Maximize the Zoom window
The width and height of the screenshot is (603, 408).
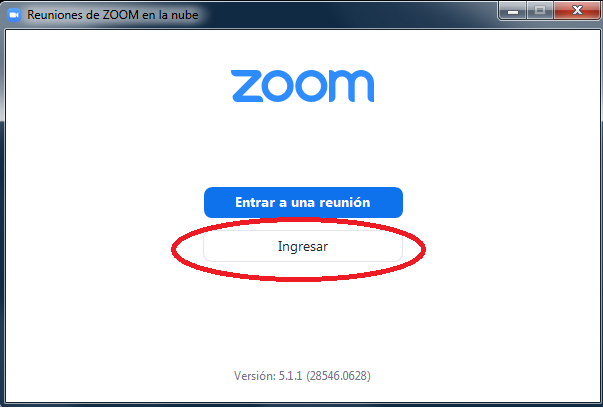pyautogui.click(x=540, y=10)
